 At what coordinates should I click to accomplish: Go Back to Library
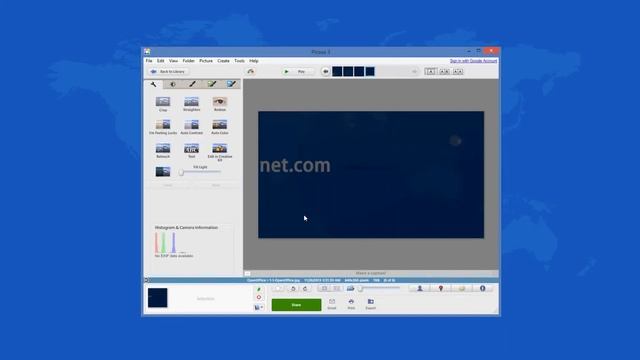[x=168, y=71]
